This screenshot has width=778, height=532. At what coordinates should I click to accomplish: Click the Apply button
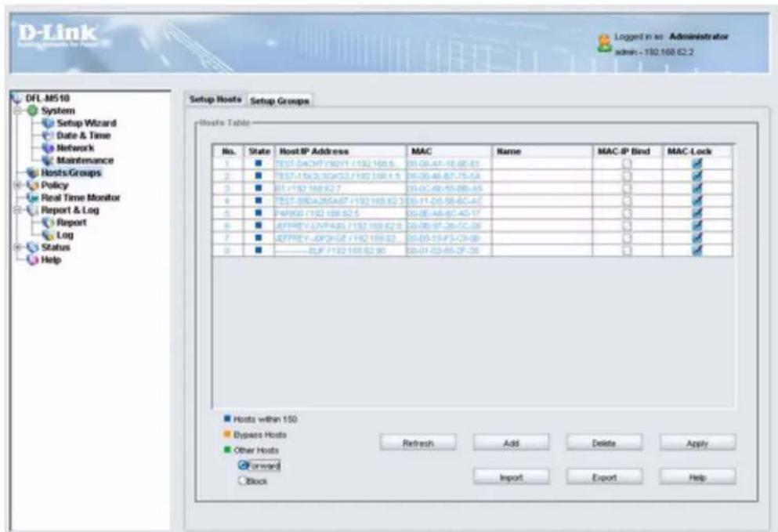pos(697,443)
